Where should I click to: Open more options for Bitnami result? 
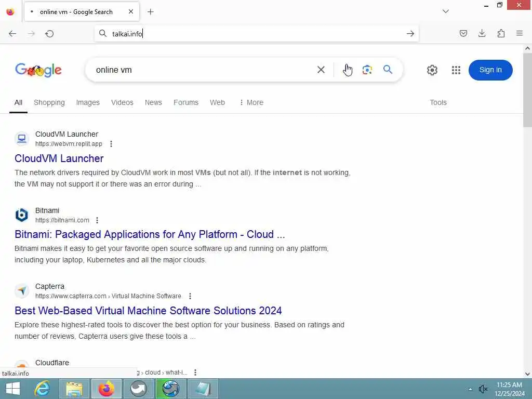(97, 220)
